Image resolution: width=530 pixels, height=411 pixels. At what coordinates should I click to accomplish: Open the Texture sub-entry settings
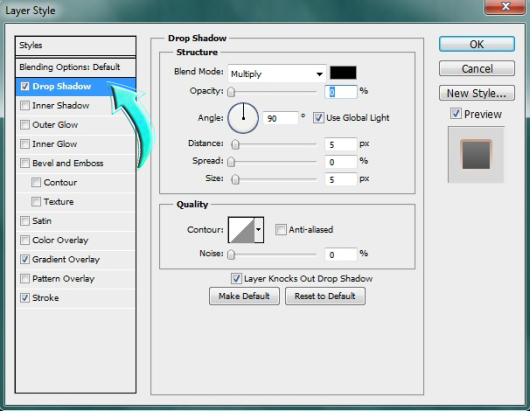click(x=76, y=202)
